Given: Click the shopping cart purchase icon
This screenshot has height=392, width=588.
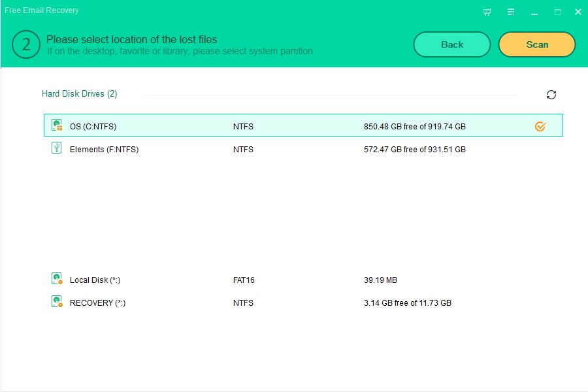Looking at the screenshot, I should pos(487,12).
